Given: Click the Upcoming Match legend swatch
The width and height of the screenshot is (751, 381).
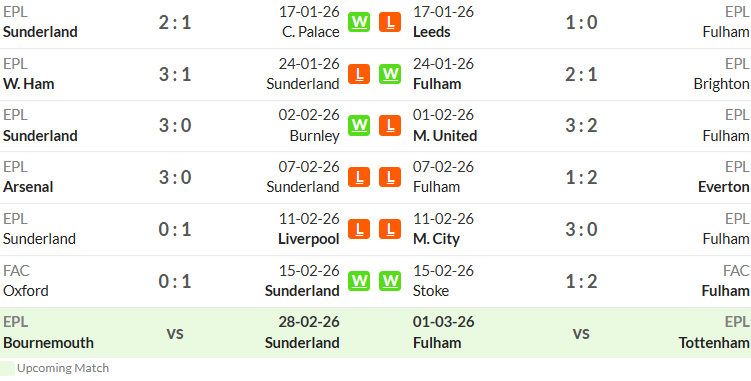Looking at the screenshot, I should tap(7, 368).
